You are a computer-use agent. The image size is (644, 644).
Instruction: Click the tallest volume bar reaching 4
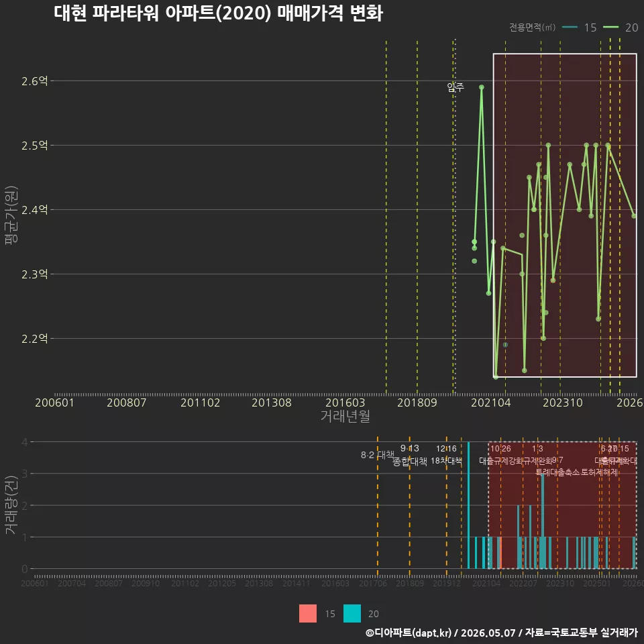tap(469, 505)
